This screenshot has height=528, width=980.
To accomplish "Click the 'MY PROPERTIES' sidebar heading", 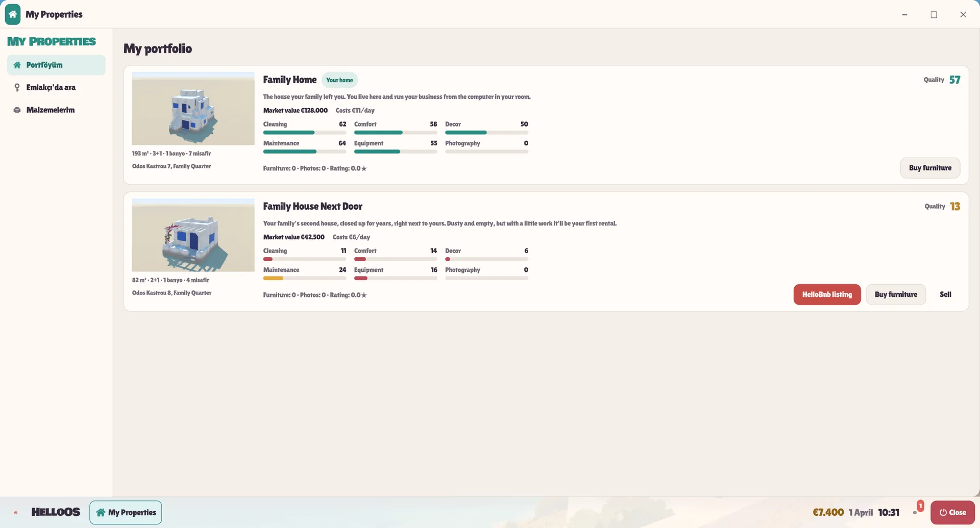I will 52,42.
